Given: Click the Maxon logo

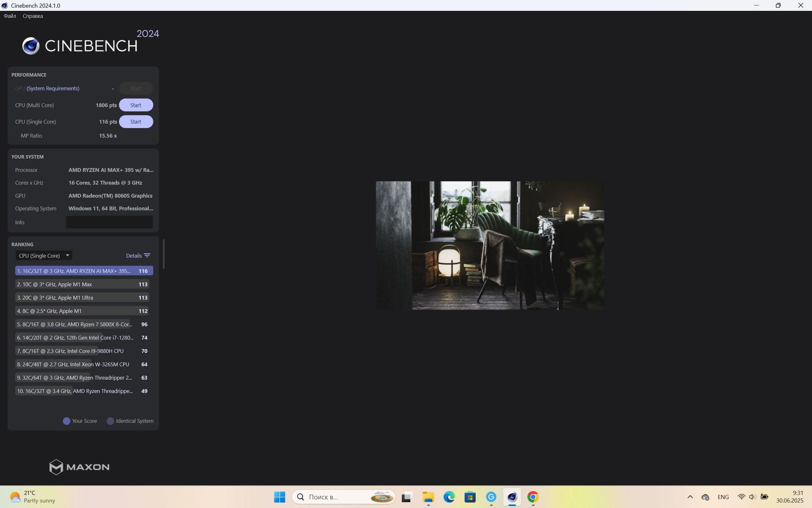Looking at the screenshot, I should click(79, 467).
